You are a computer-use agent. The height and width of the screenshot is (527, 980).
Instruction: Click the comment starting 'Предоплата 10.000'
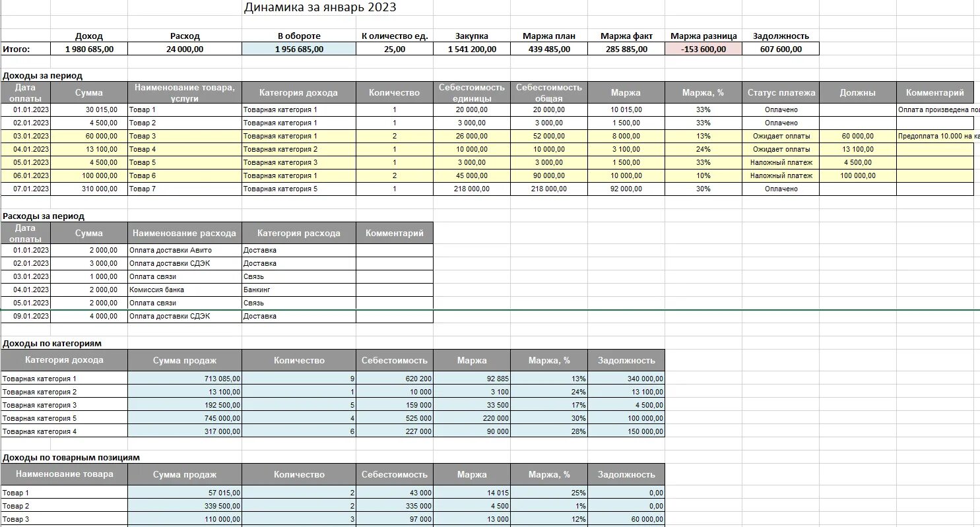pos(938,136)
